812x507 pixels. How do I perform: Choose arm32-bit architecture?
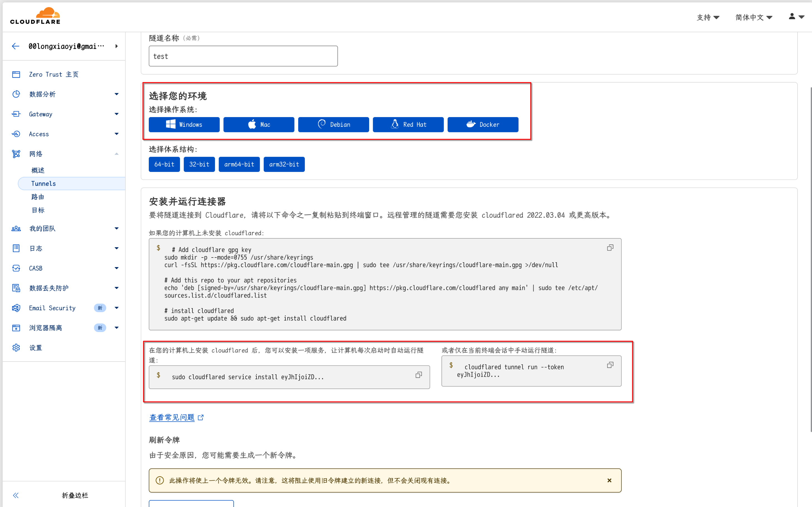(284, 164)
